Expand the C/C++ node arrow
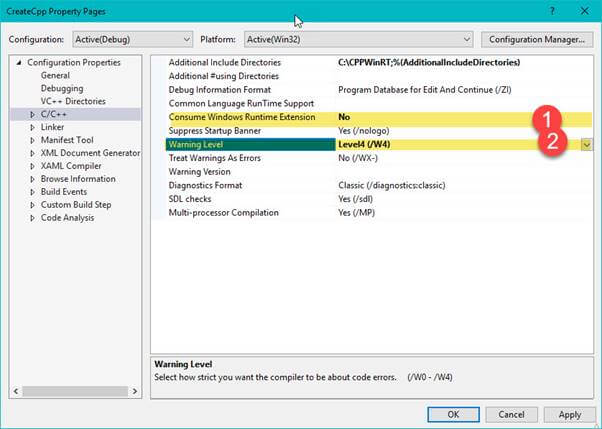 [33, 114]
